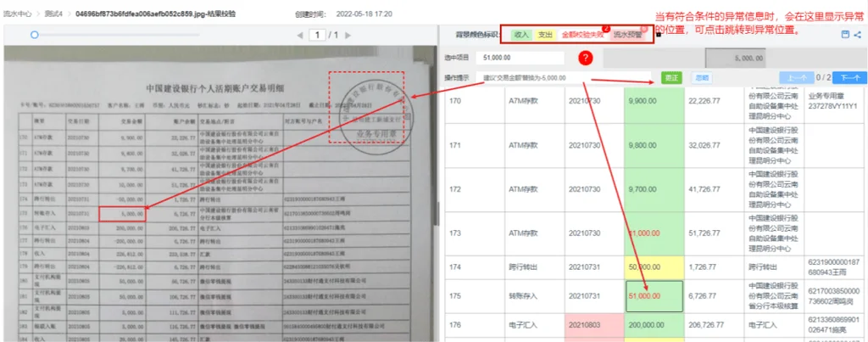Select row number 175 cell
The image size is (868, 342).
point(476,296)
